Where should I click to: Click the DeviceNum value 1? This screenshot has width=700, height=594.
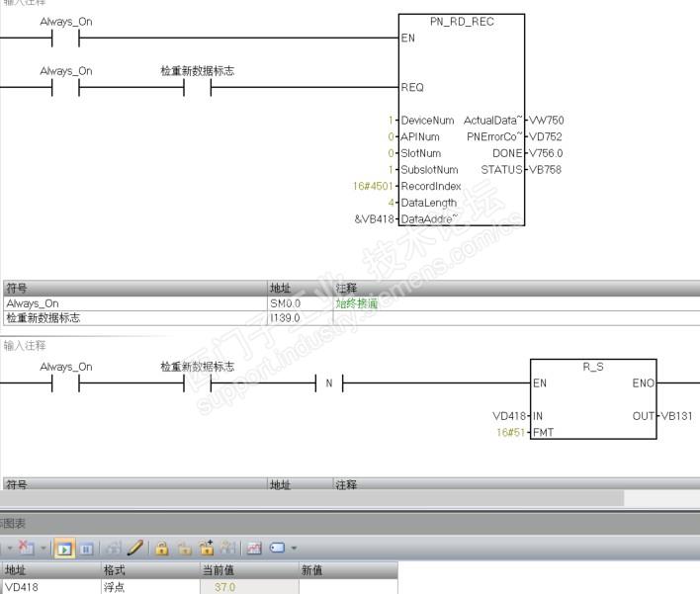click(x=392, y=121)
